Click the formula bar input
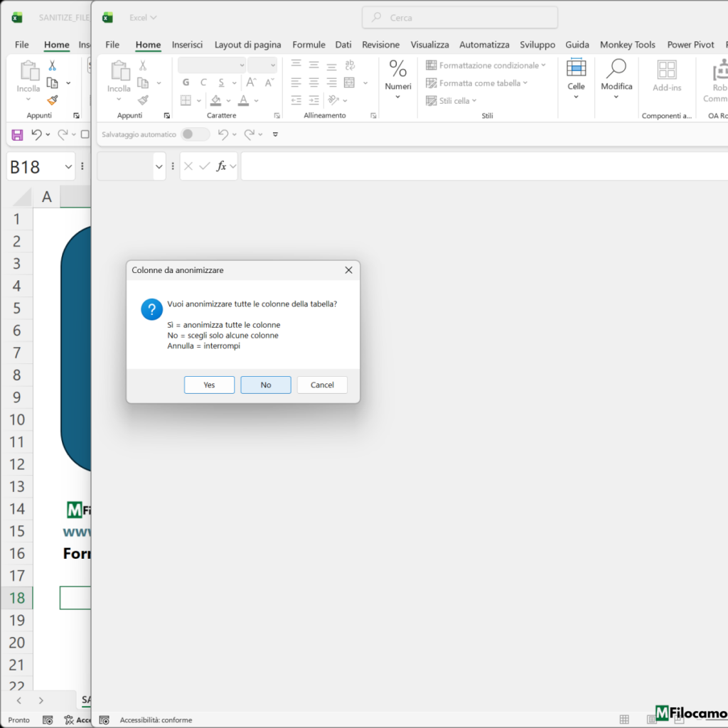Viewport: 728px width, 728px height. tap(483, 166)
